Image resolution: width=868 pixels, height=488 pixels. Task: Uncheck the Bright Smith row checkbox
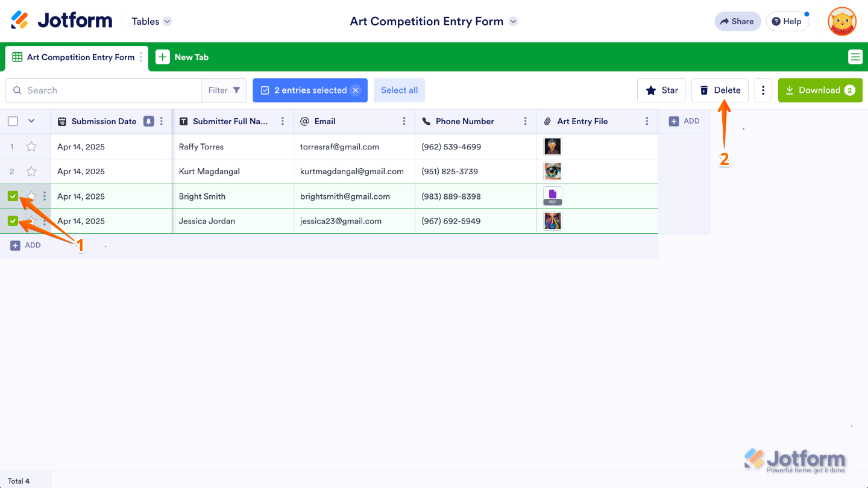point(13,196)
